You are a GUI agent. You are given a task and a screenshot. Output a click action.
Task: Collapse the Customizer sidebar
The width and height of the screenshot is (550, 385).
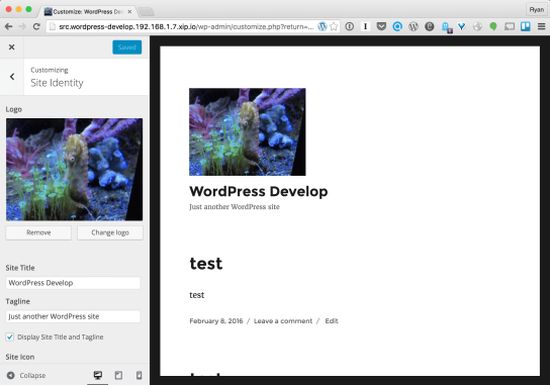pyautogui.click(x=26, y=376)
